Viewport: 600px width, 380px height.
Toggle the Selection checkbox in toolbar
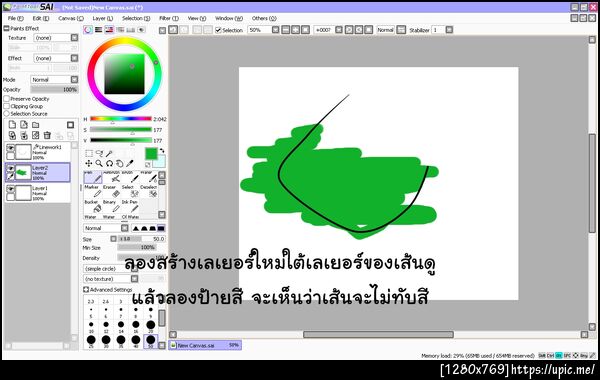tap(218, 30)
